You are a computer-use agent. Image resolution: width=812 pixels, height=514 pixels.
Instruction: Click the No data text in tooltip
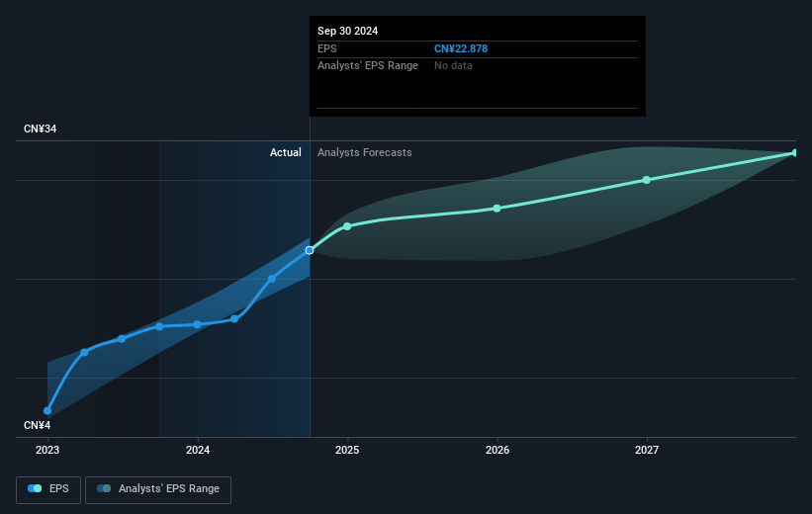click(x=453, y=66)
